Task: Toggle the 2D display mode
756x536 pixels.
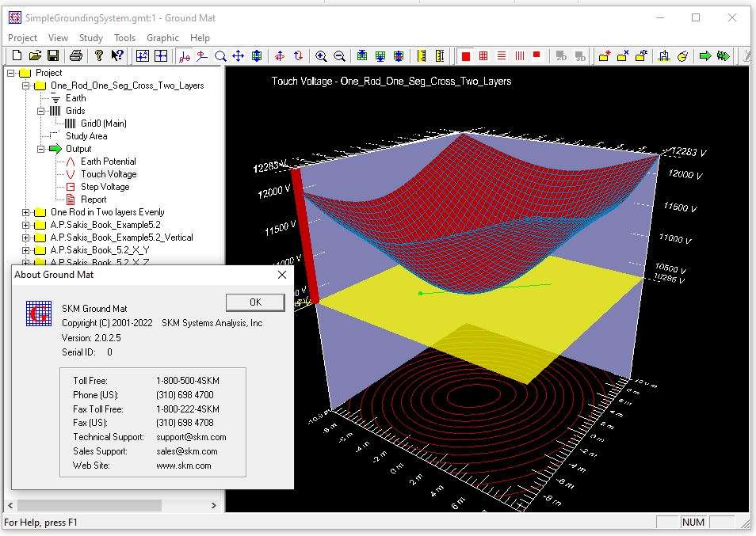Action: click(560, 54)
